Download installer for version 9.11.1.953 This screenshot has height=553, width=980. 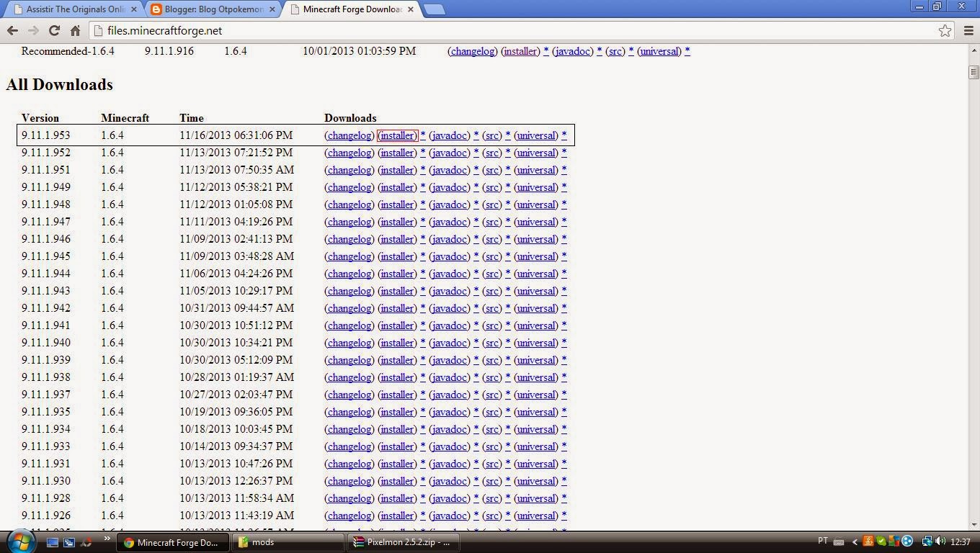(397, 135)
